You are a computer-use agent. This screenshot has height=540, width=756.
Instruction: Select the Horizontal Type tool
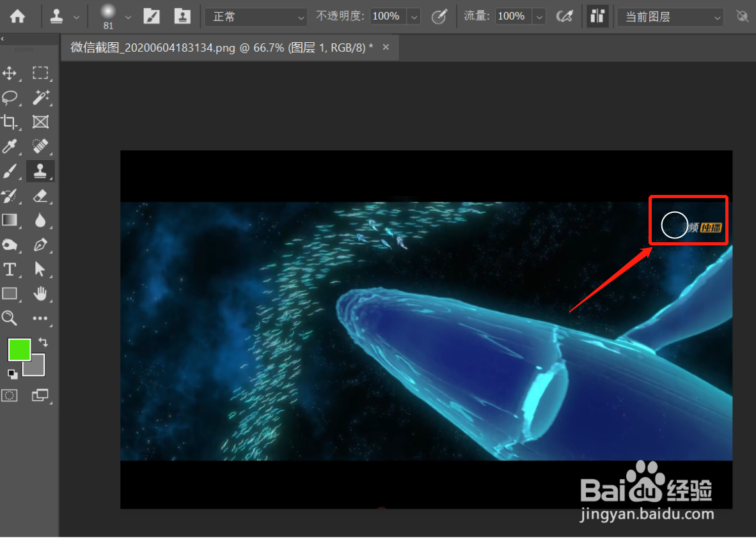point(10,269)
